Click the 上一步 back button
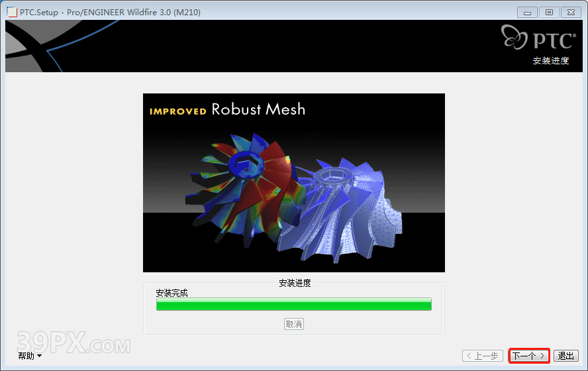This screenshot has height=371, width=588. coord(483,356)
